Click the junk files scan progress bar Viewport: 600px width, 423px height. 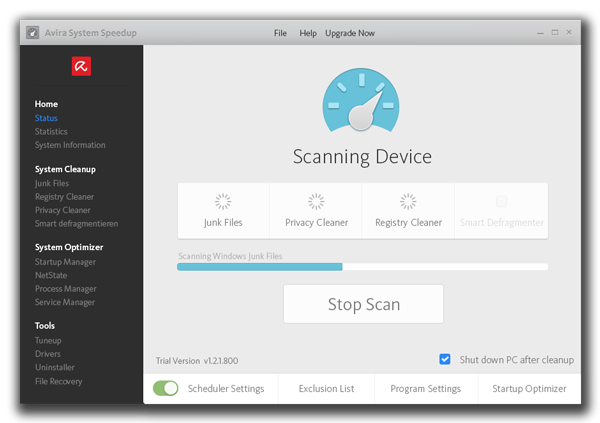click(362, 267)
